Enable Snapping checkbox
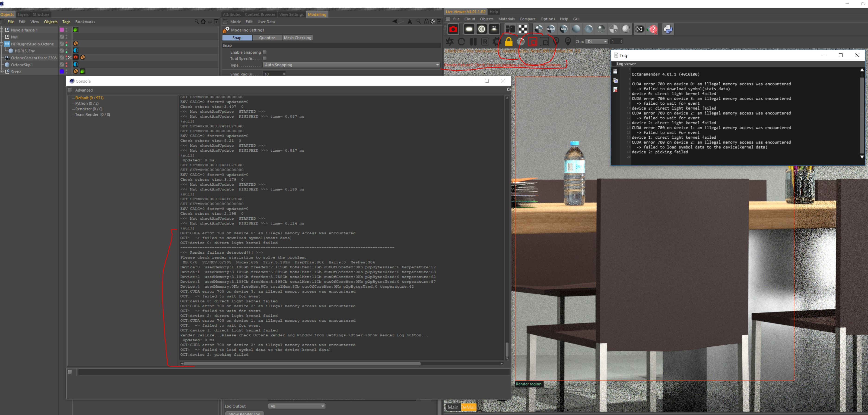Screen dimensions: 868x415 coord(264,52)
